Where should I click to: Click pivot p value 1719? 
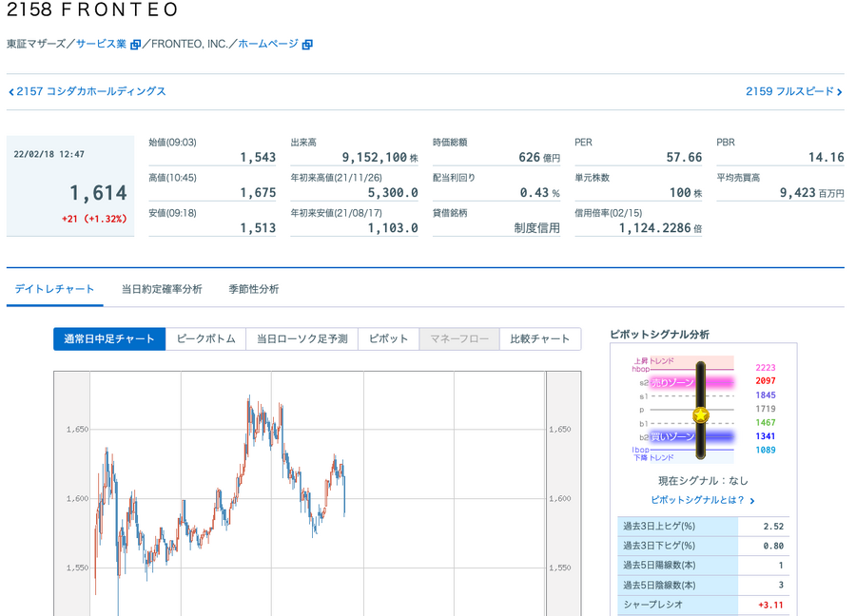[x=766, y=409]
